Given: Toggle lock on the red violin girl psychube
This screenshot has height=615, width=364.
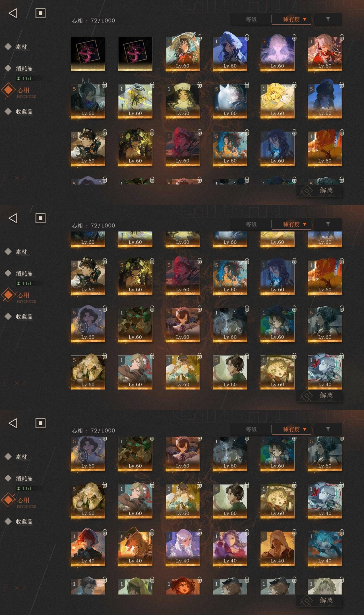Looking at the screenshot, I should point(342,37).
